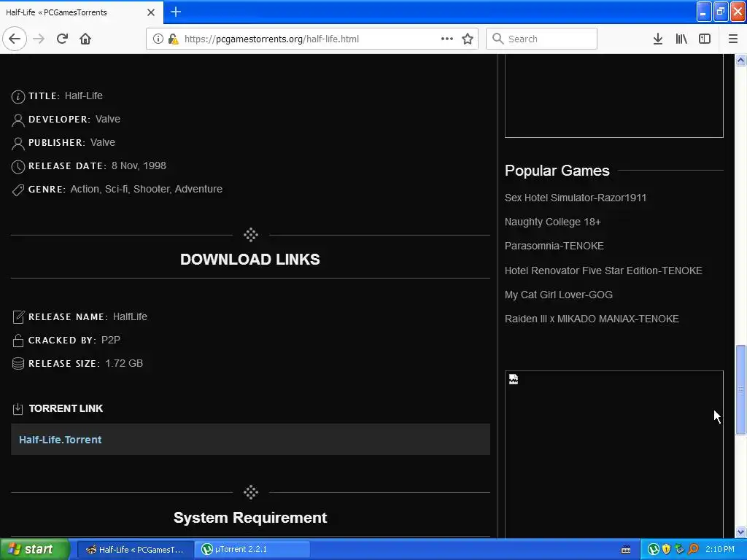Show site information icon in address bar
This screenshot has height=560, width=747.
(x=158, y=39)
